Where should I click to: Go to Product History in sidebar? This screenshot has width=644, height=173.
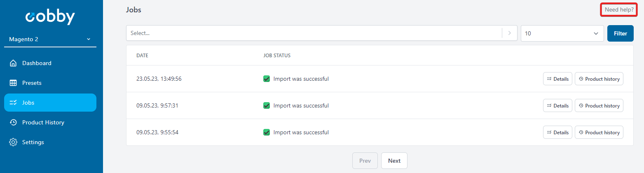point(50,122)
